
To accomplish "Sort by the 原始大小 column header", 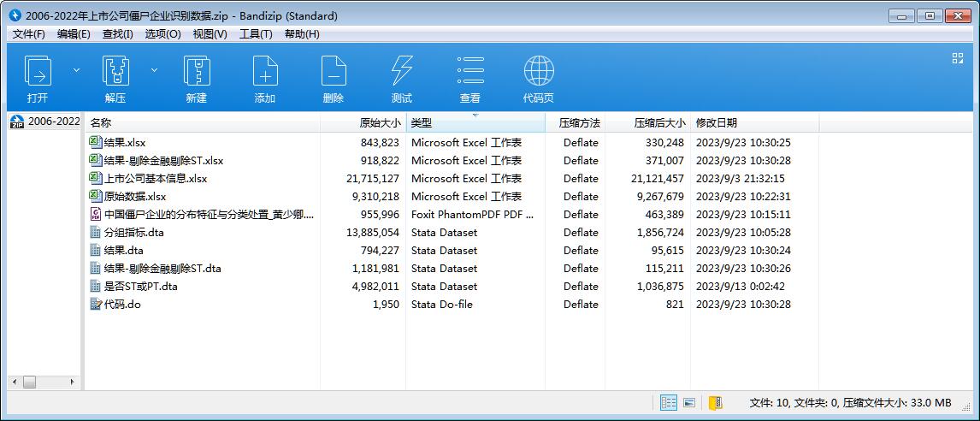I will (363, 123).
